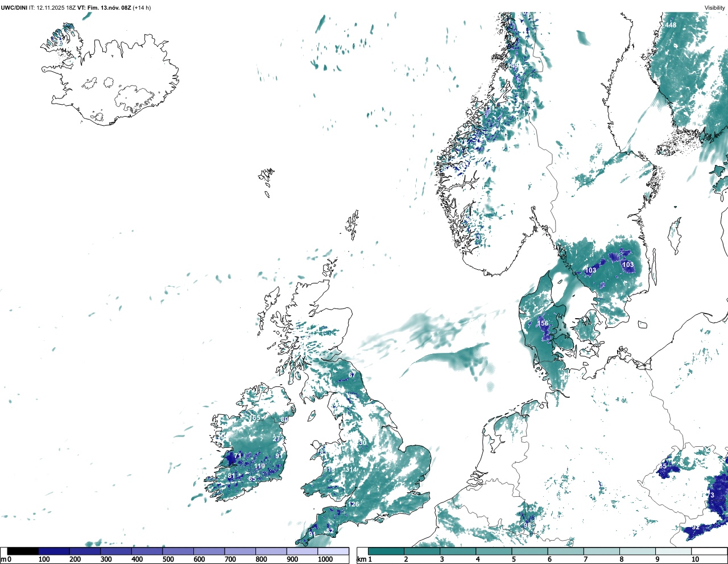
Task: Click the '81' value in southwest Ireland
Action: click(x=231, y=476)
